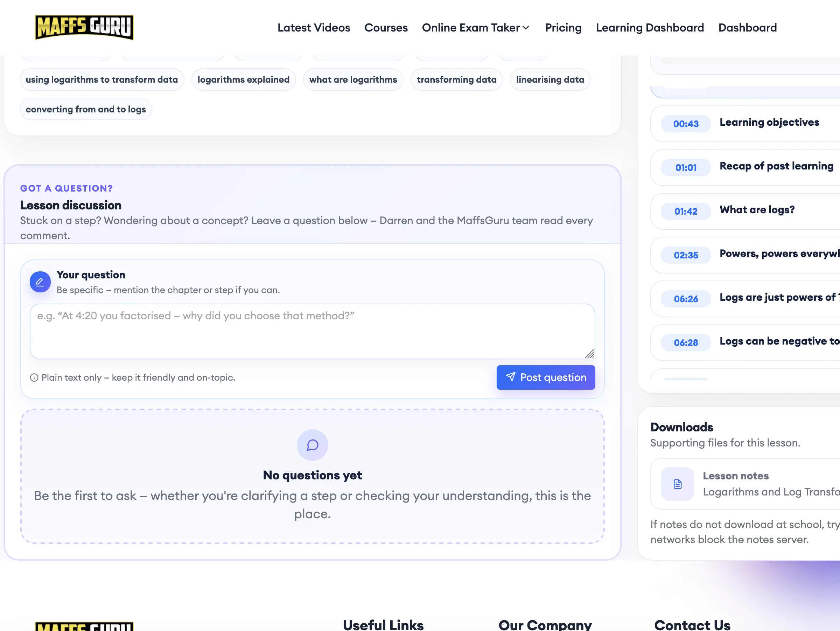Click the pencil icon beside Your question

tap(40, 282)
